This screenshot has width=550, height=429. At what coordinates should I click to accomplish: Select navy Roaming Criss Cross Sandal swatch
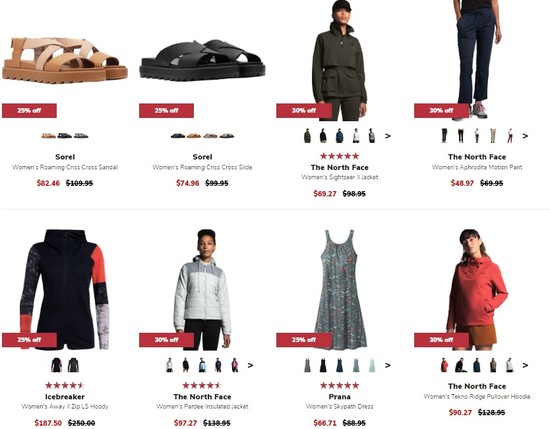65,136
